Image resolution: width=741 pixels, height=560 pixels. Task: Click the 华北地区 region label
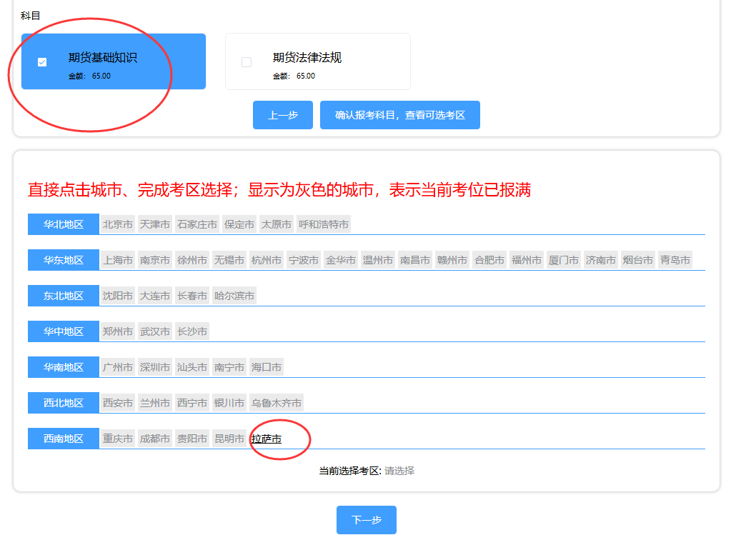64,224
